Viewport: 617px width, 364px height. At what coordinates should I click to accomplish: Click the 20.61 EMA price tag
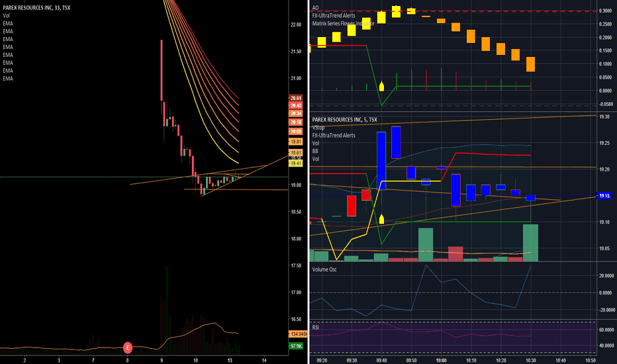pos(296,99)
